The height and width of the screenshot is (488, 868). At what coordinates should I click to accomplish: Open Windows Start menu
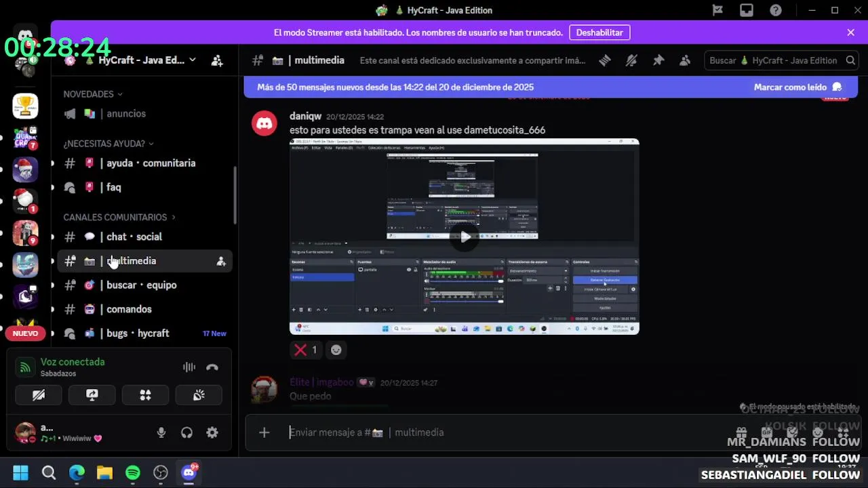coord(20,472)
